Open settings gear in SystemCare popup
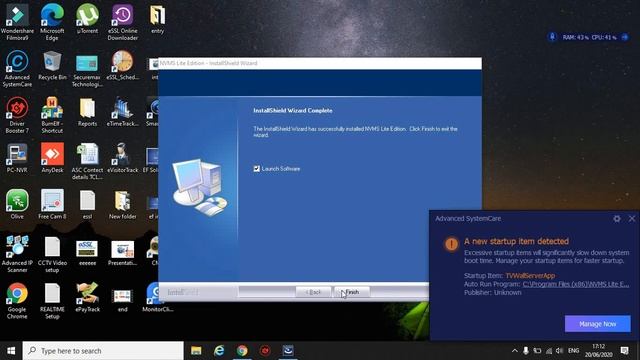Viewport: 640px width, 360px height. point(617,219)
